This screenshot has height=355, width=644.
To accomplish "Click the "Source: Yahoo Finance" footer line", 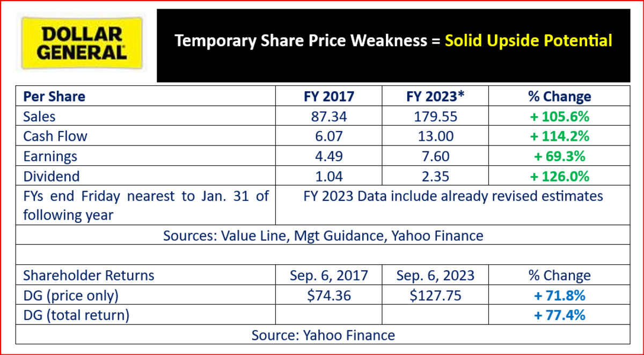I will point(323,335).
